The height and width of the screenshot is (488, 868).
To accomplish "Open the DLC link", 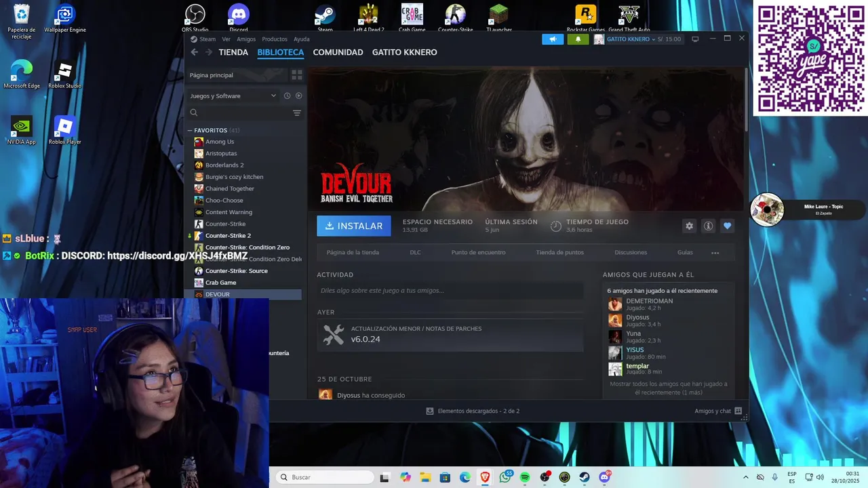I will (415, 252).
